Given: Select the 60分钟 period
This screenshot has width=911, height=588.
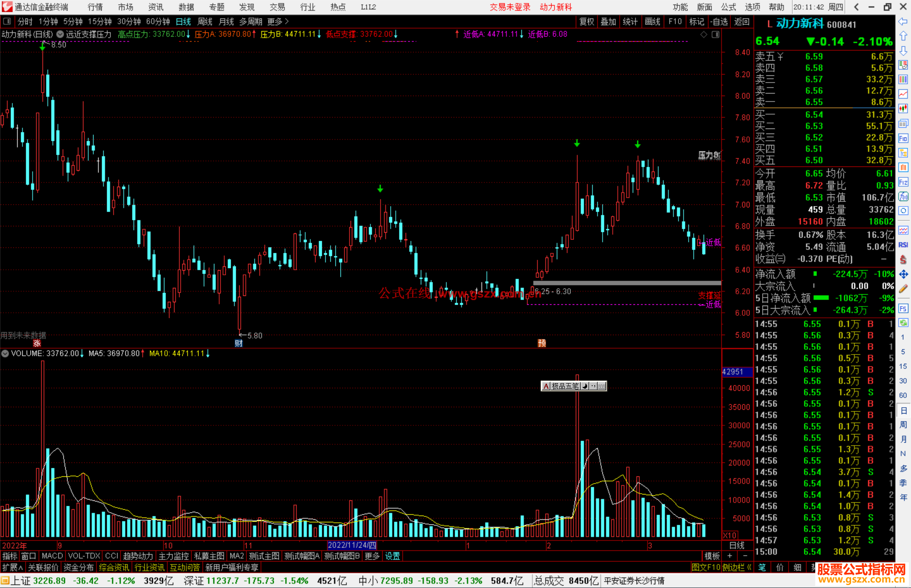Looking at the screenshot, I should tap(158, 21).
